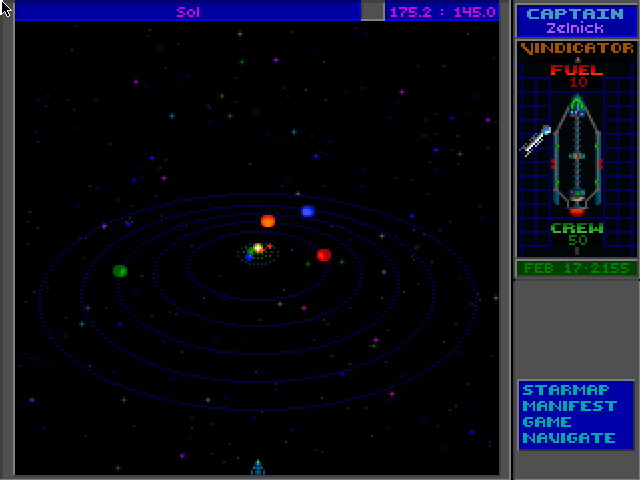
Task: Click the small blue inner planet near the sun
Action: pos(249,257)
